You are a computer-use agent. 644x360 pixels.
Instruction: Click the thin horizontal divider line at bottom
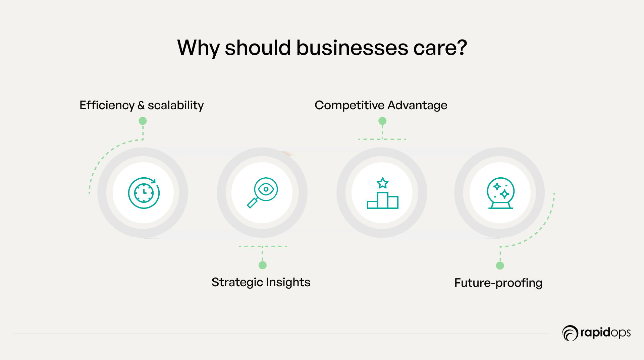[x=281, y=333]
